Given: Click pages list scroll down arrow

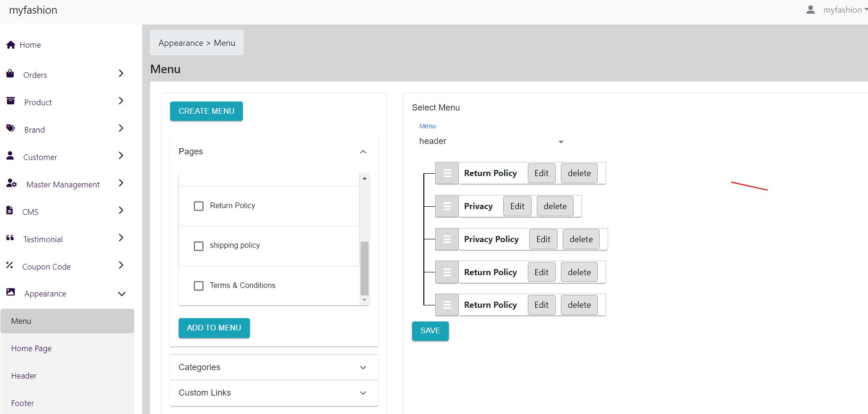Looking at the screenshot, I should click(364, 300).
